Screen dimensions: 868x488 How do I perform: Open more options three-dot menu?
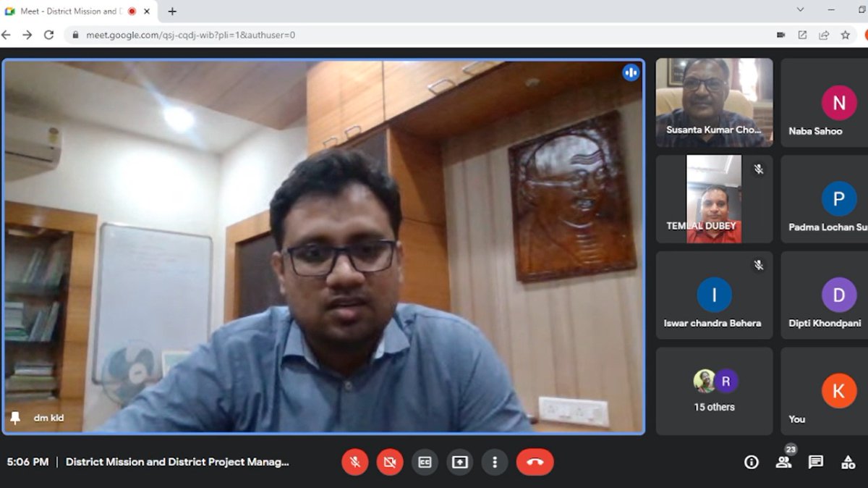(495, 462)
